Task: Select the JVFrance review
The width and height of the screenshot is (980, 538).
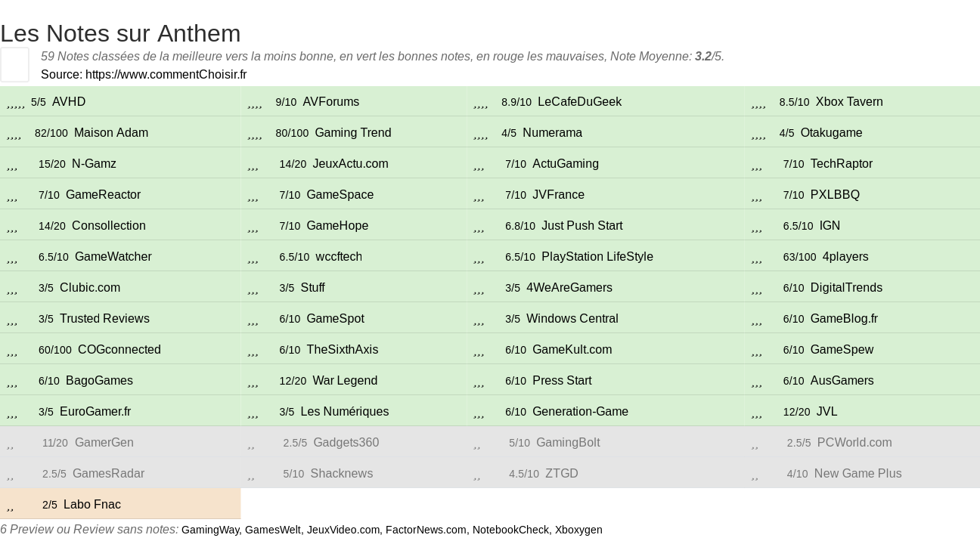Action: pyautogui.click(x=558, y=195)
